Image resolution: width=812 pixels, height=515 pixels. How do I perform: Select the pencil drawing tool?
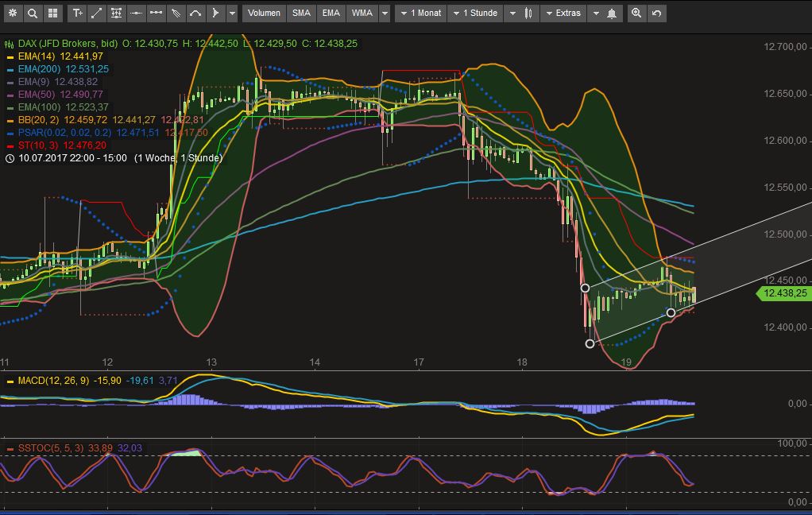tap(176, 14)
